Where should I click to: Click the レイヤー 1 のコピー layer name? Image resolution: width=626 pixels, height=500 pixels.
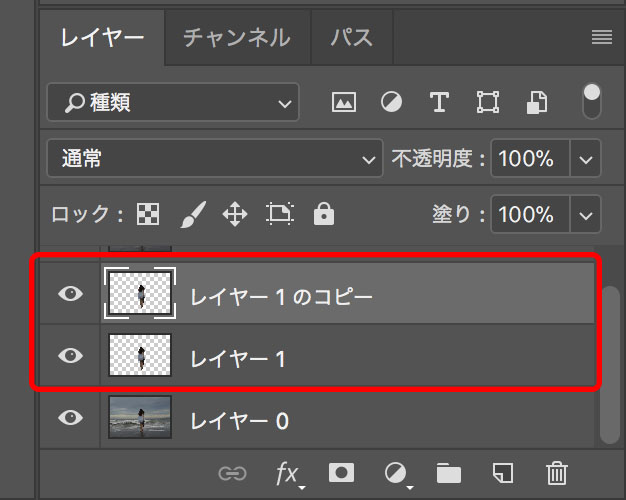point(281,298)
